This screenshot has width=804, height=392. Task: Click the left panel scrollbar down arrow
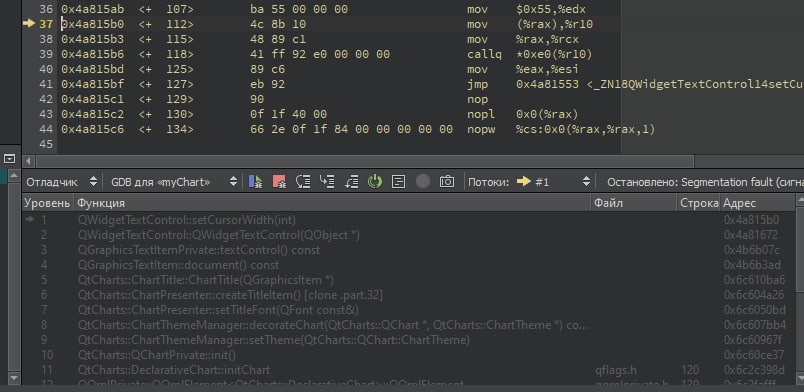point(14,378)
